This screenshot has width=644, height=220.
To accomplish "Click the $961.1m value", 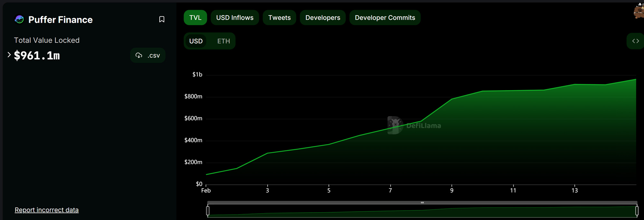I will click(37, 55).
